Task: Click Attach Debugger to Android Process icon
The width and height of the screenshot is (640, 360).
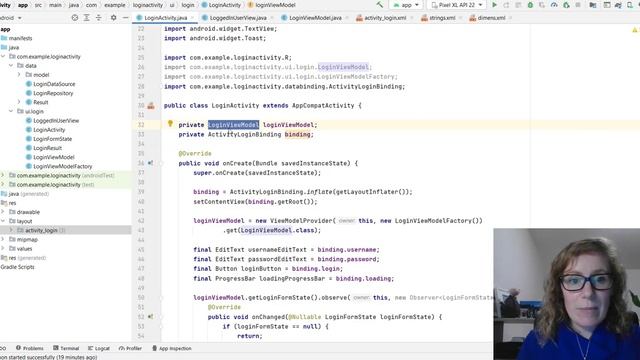Action: click(x=566, y=5)
